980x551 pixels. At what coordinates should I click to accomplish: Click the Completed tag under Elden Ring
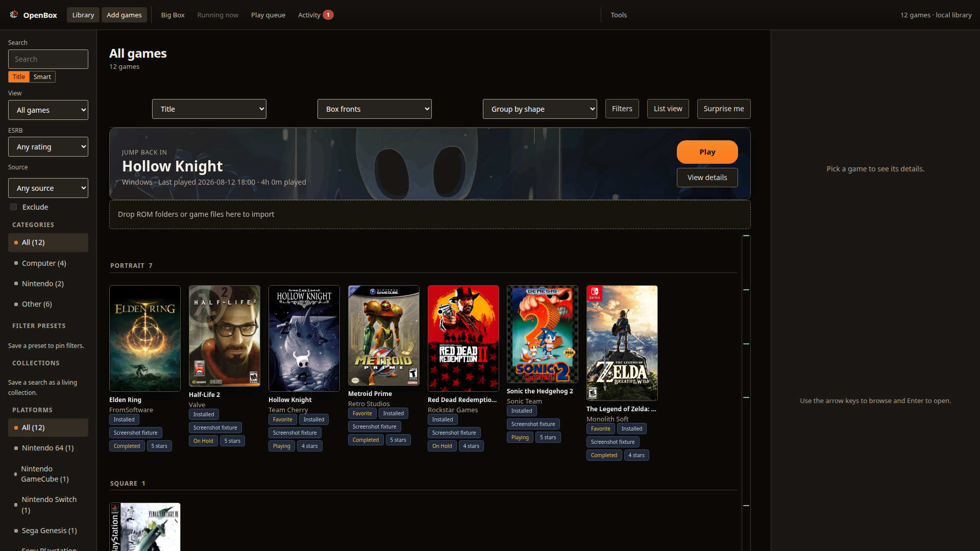pos(127,446)
